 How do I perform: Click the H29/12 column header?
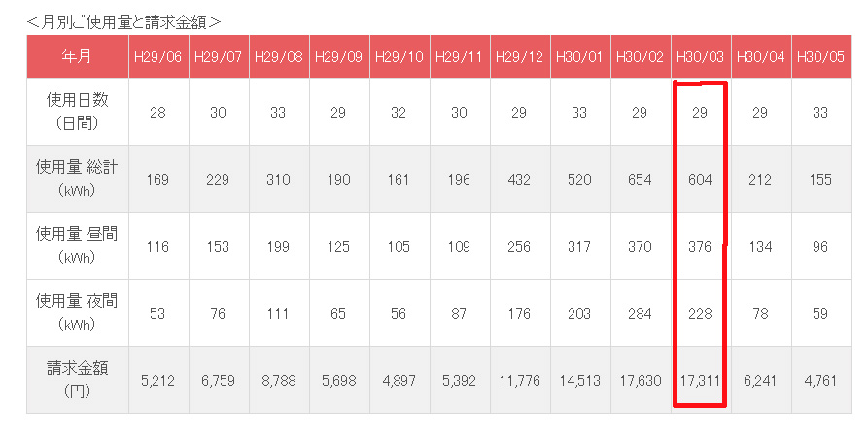tap(519, 56)
